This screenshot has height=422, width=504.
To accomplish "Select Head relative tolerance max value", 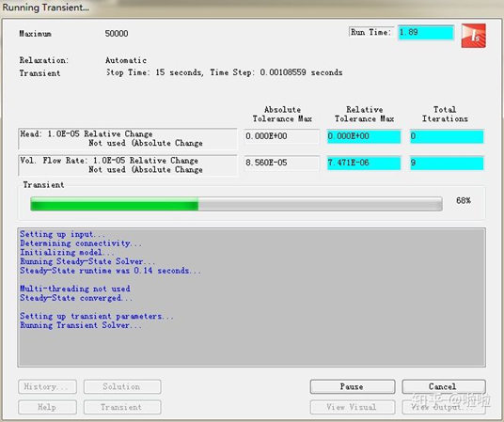I will coord(364,136).
